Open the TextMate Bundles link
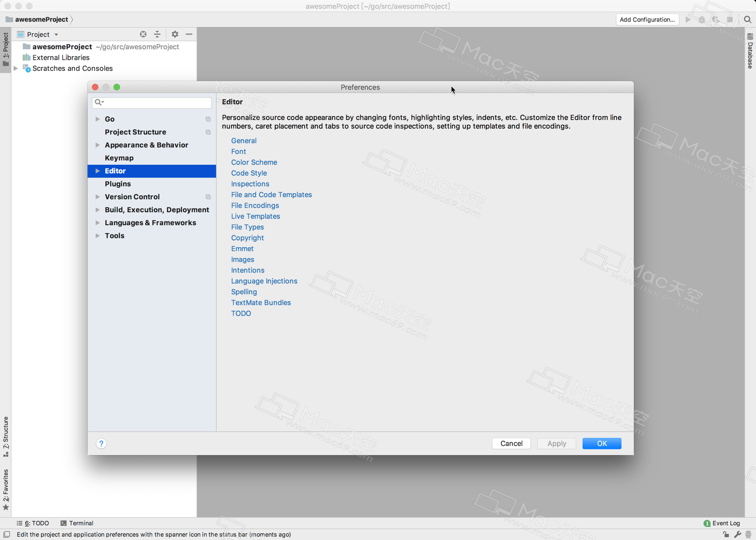The width and height of the screenshot is (756, 540). pyautogui.click(x=261, y=302)
